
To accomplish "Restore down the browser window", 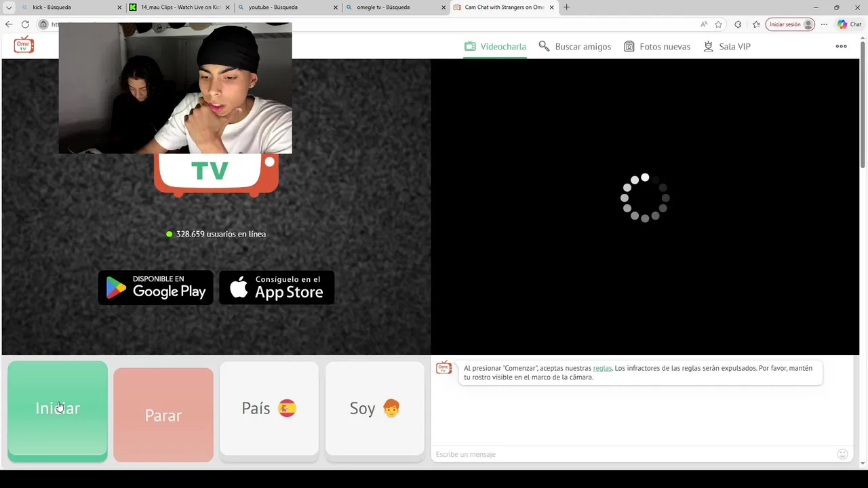I will (836, 7).
